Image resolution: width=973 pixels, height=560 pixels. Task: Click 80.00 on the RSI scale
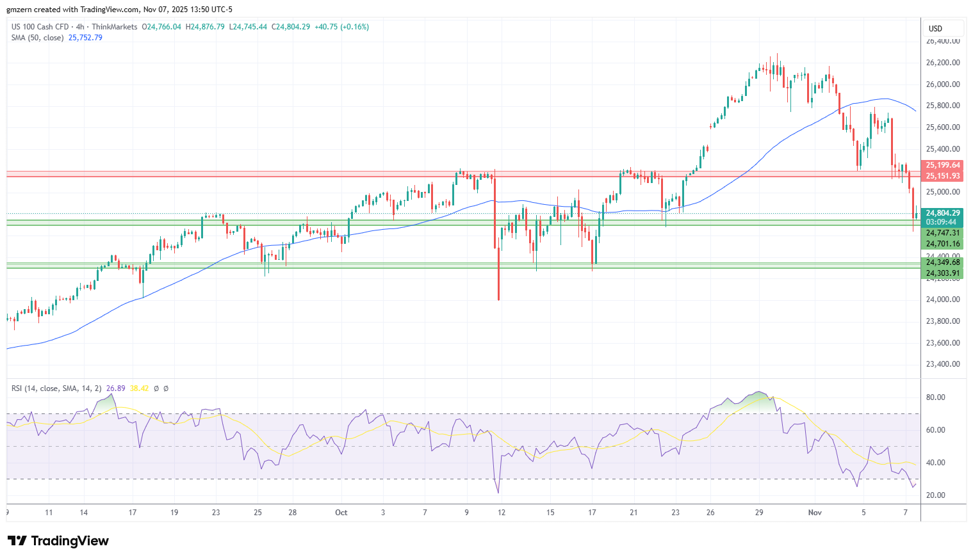coord(936,397)
